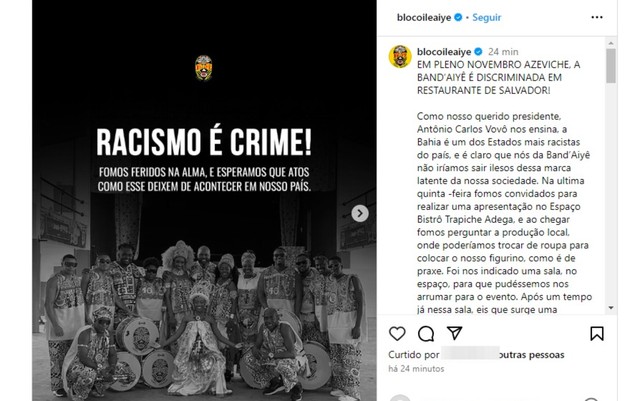Open the 'outras pessoas' likes list
640x401 pixels.
point(532,355)
